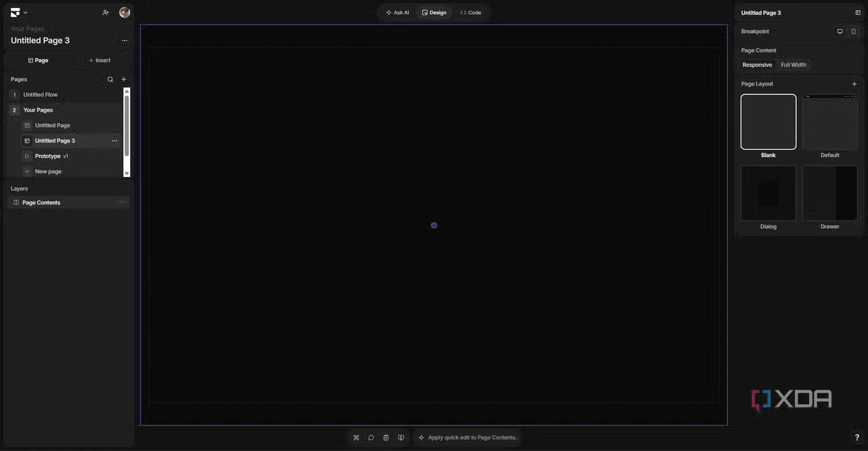
Task: Add a page layout with the plus icon
Action: click(854, 84)
